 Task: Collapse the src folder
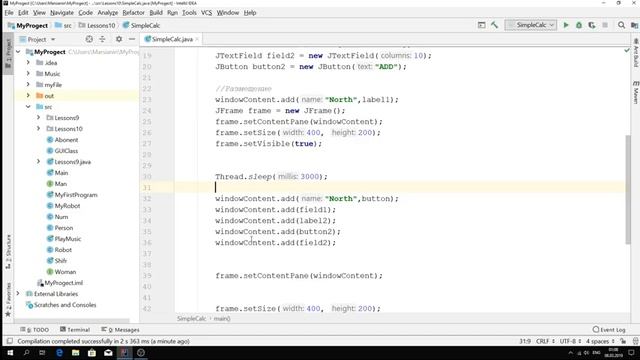tap(28, 107)
